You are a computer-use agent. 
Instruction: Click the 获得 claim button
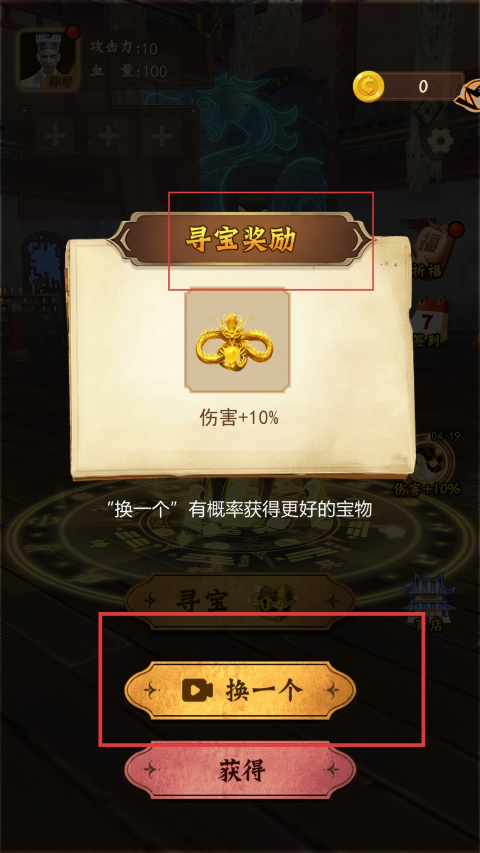pos(240,771)
